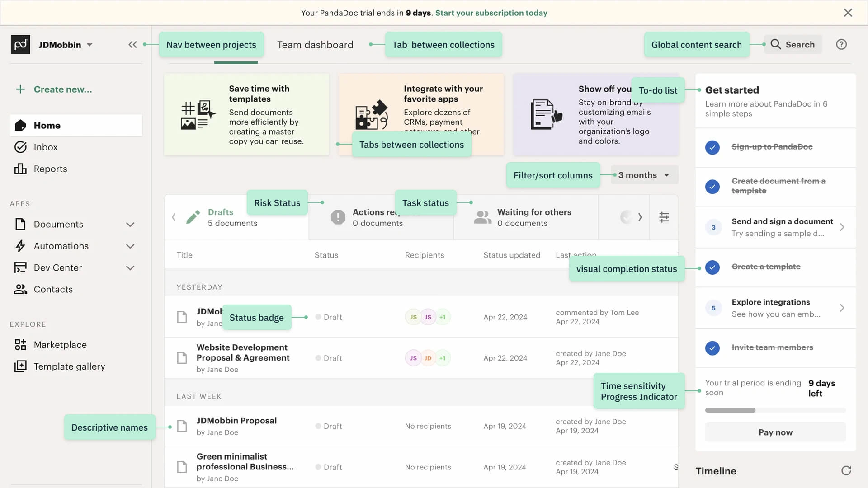Click the file icon of JDMobbin Proposal
Viewport: 868px width, 488px height.
click(182, 426)
